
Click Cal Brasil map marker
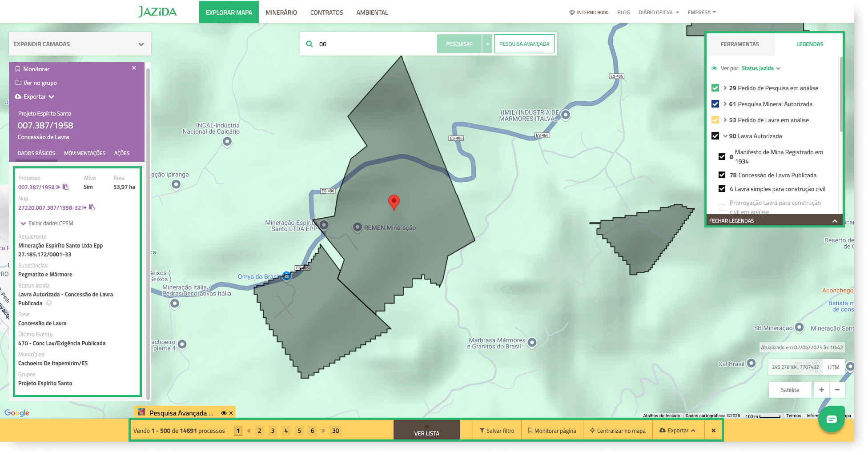pyautogui.click(x=751, y=363)
